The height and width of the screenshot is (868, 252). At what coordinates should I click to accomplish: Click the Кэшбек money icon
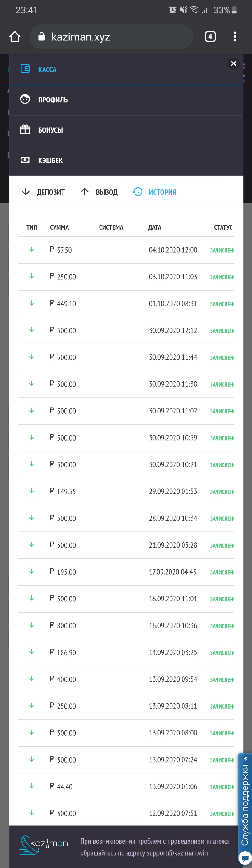tap(25, 160)
